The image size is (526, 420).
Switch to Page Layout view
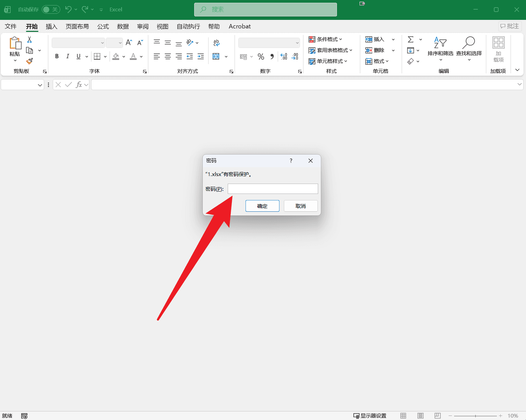421,416
